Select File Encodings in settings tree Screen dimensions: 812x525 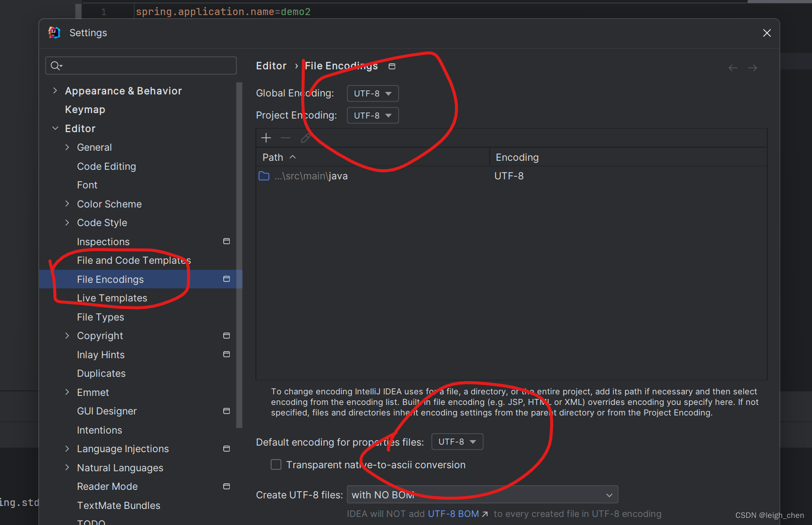[140, 279]
